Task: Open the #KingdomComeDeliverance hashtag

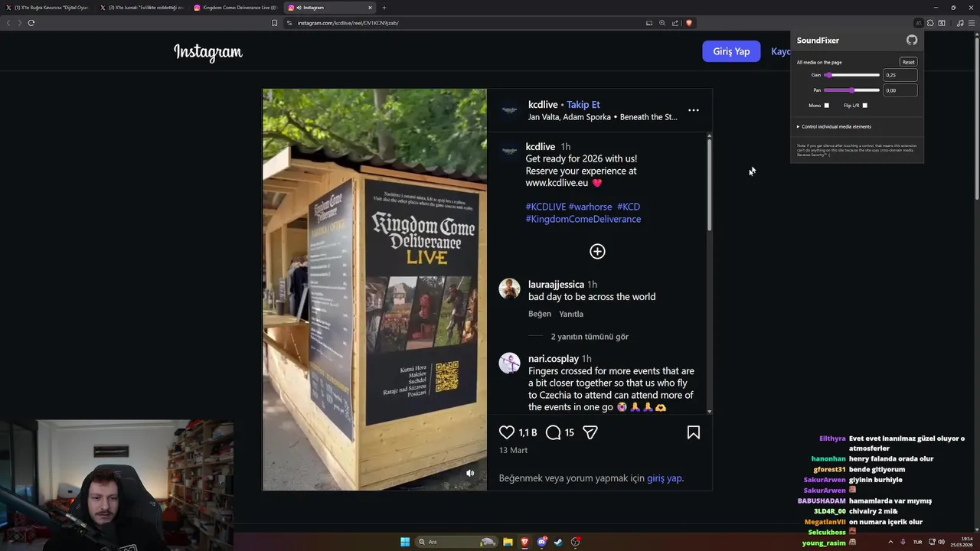Action: click(x=583, y=219)
